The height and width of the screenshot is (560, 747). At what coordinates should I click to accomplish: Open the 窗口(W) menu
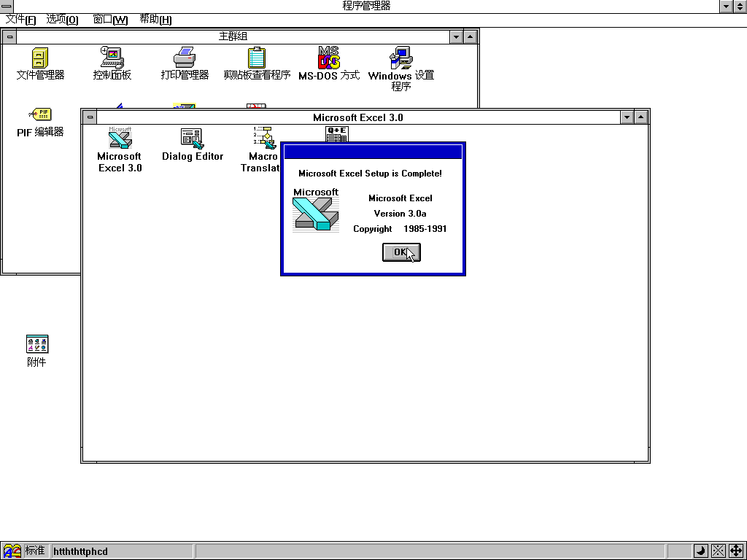pos(110,20)
